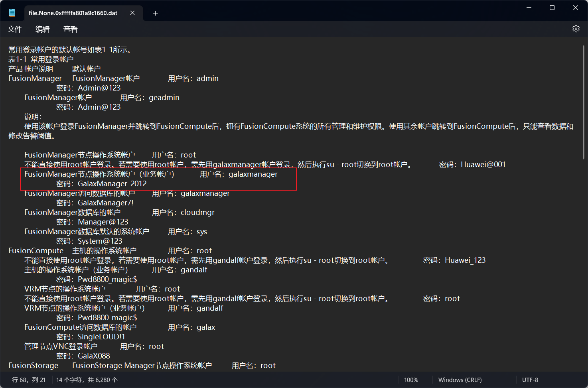
Task: Click the password text Huawei_123
Action: tap(465, 260)
